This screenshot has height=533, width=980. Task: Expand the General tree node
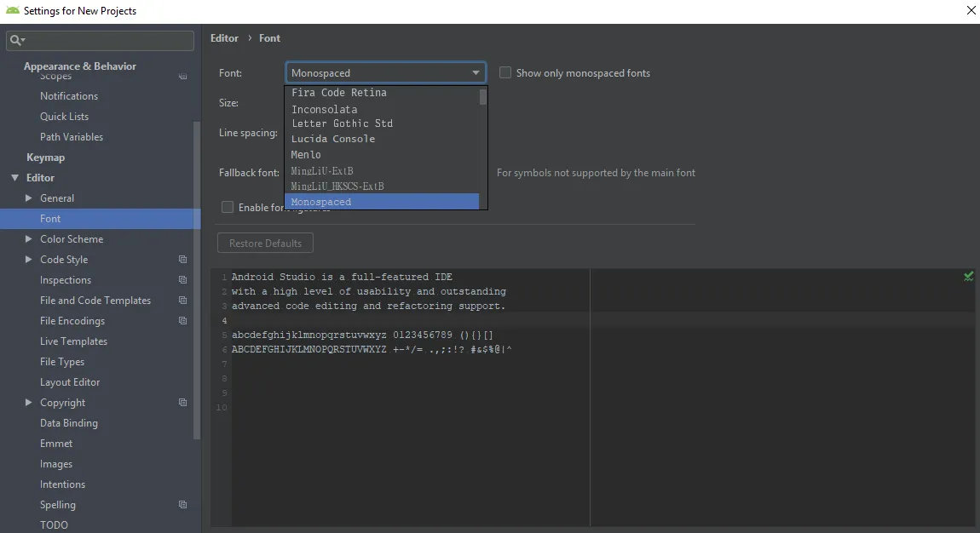point(28,198)
